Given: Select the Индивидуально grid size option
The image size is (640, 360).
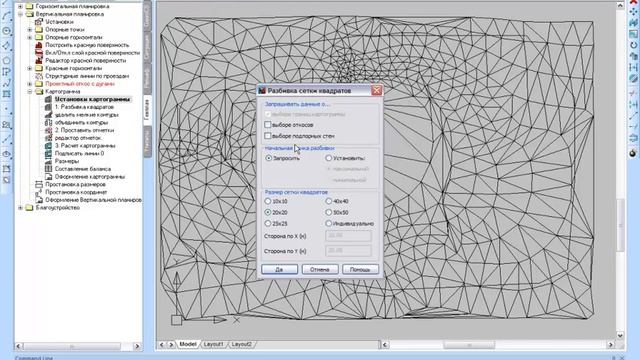Looking at the screenshot, I should [329, 223].
